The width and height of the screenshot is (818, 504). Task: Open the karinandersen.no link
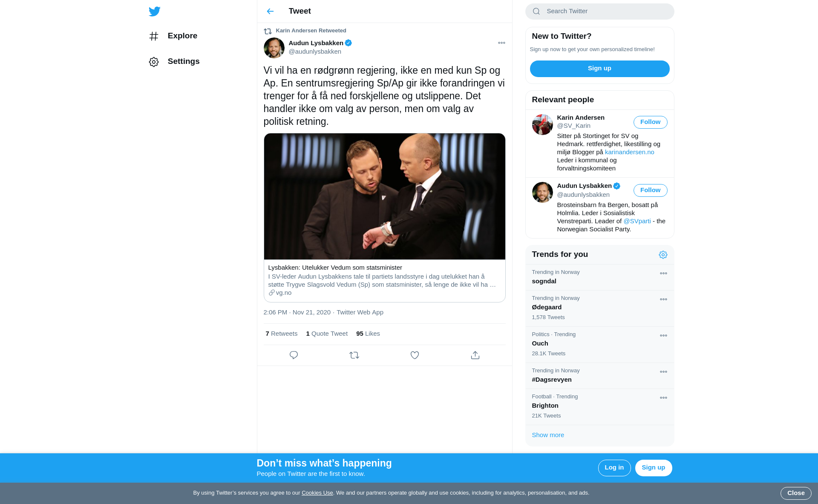[629, 152]
